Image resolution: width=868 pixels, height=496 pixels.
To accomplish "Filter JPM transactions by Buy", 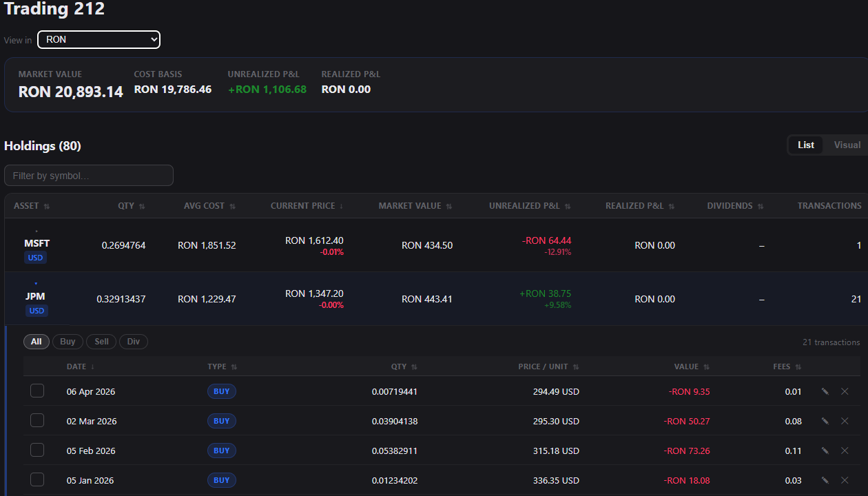I will pos(68,342).
